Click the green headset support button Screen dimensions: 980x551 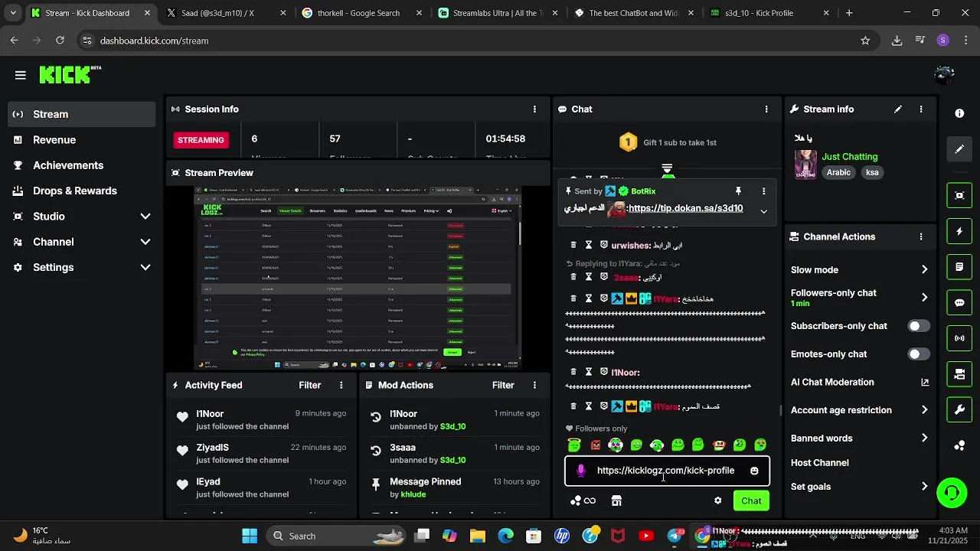pyautogui.click(x=952, y=492)
